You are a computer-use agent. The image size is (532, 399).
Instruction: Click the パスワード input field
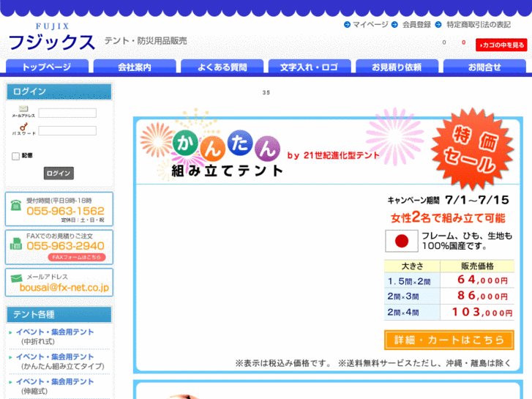[67, 130]
